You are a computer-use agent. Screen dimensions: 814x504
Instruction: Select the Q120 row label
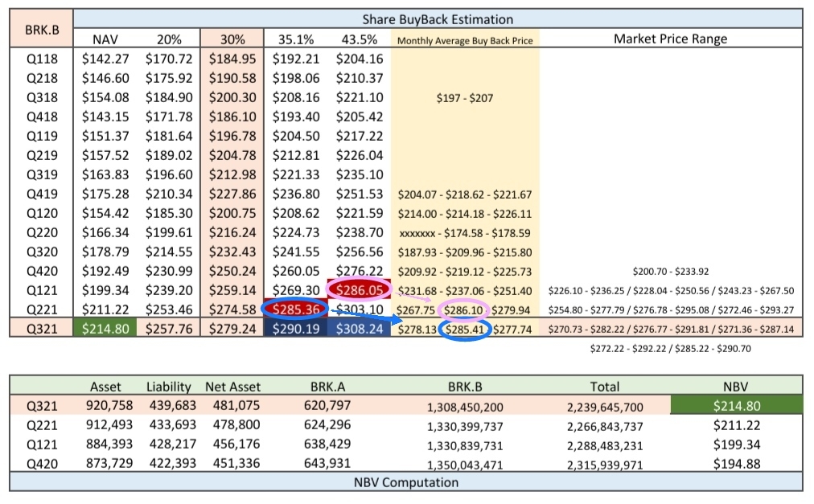(42, 213)
